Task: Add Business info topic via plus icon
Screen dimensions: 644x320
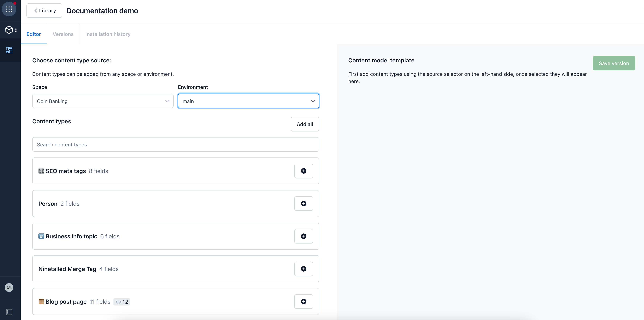Action: pyautogui.click(x=304, y=236)
